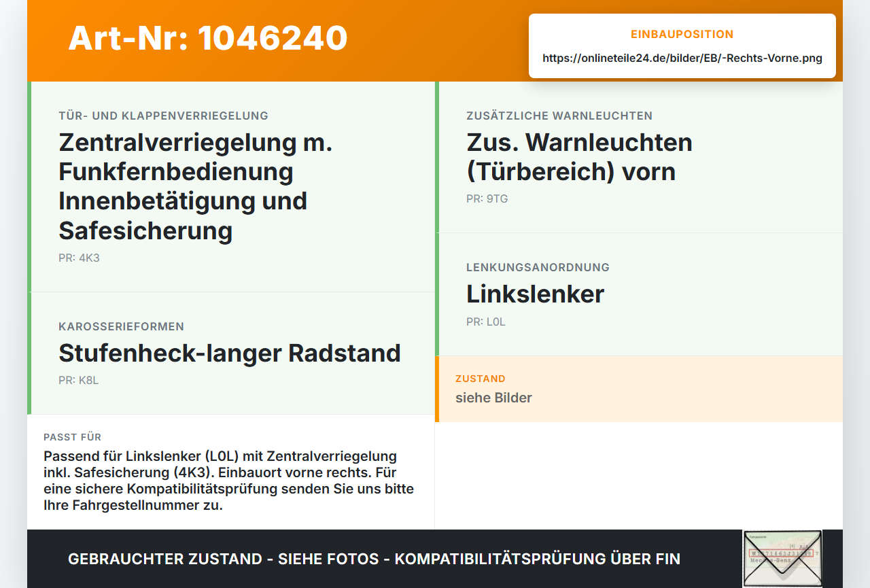This screenshot has width=870, height=588.
Task: Click the Lenkungsanordnung label
Action: click(538, 267)
